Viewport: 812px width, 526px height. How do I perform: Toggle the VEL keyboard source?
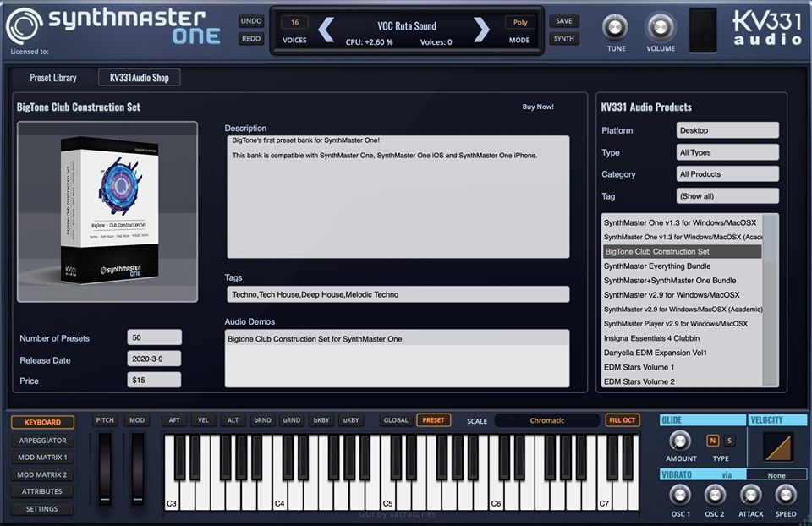click(203, 419)
